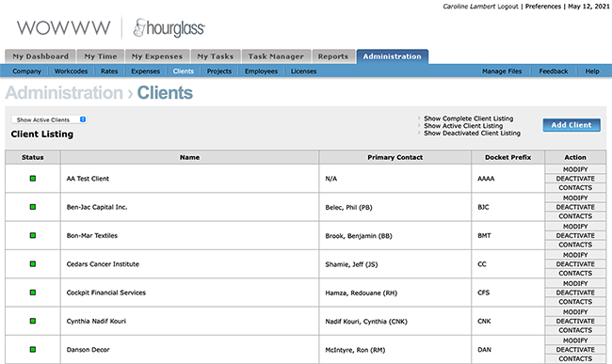Viewport: 612px width, 364px height.
Task: Show Complete Client Listing
Action: [x=468, y=119]
